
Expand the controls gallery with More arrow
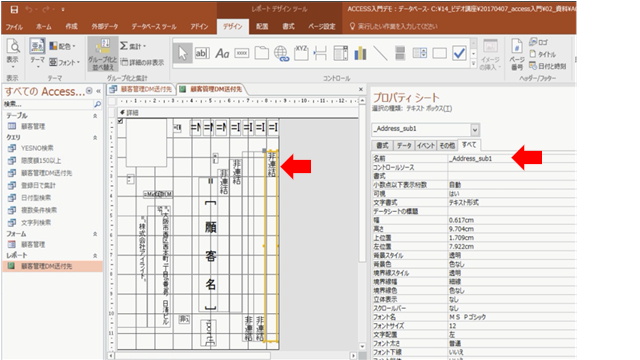(473, 64)
